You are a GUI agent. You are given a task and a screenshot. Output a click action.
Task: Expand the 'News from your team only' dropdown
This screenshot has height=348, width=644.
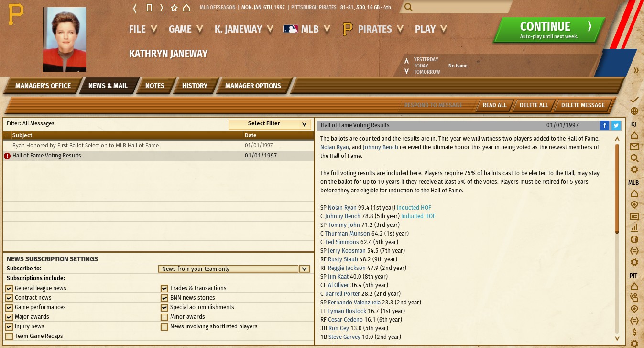pyautogui.click(x=304, y=269)
